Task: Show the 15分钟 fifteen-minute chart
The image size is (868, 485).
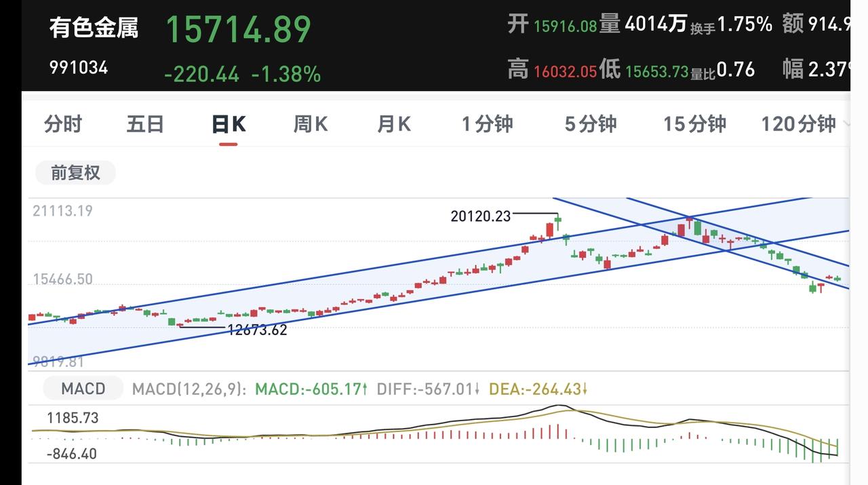Action: pyautogui.click(x=694, y=124)
